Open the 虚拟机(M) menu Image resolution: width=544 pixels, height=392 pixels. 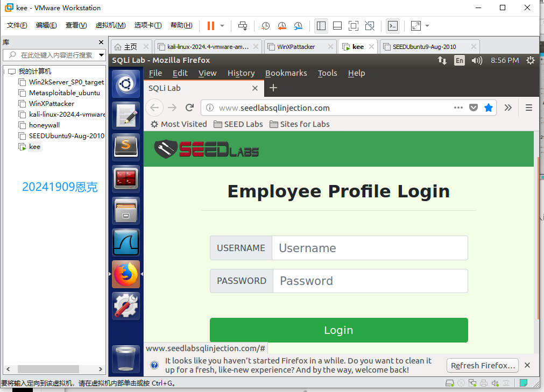(110, 25)
